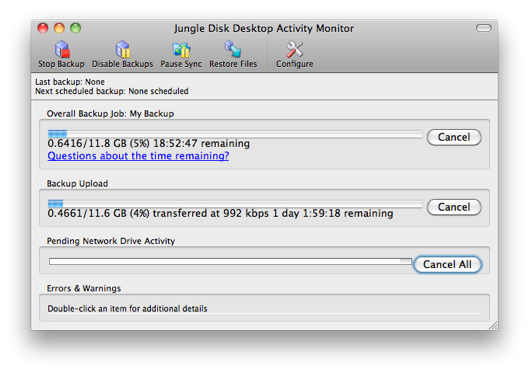Click '0.6416/11.8 GB (5%) 18:52:47 remaining' text
The height and width of the screenshot is (373, 529).
pyautogui.click(x=148, y=143)
